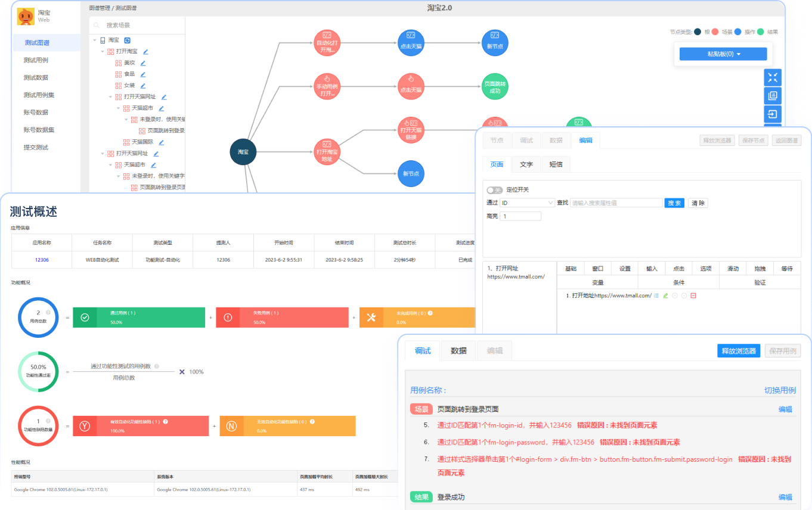Click the edit pencil next to 天猫国际
Screen dimensions: 812x510
point(161,142)
